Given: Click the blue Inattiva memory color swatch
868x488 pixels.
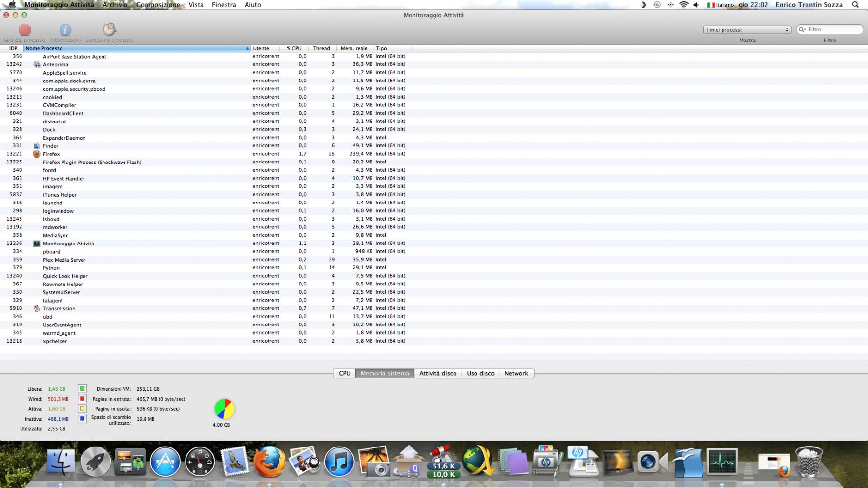Looking at the screenshot, I should point(82,419).
